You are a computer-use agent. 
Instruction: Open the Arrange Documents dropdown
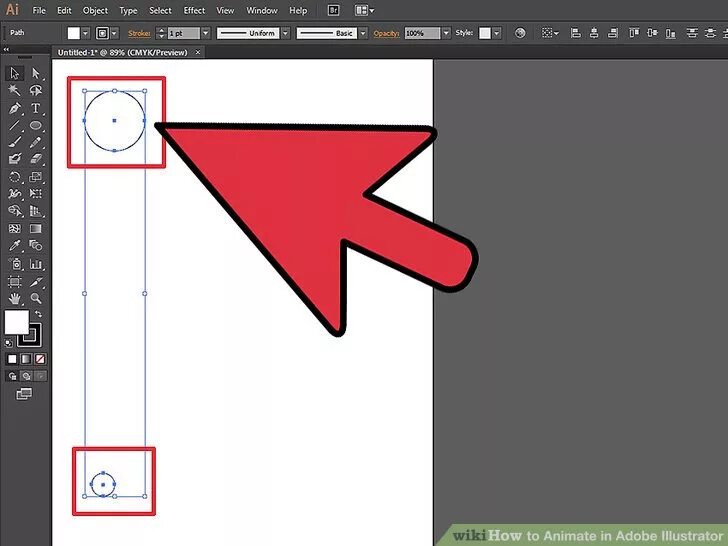tap(364, 10)
